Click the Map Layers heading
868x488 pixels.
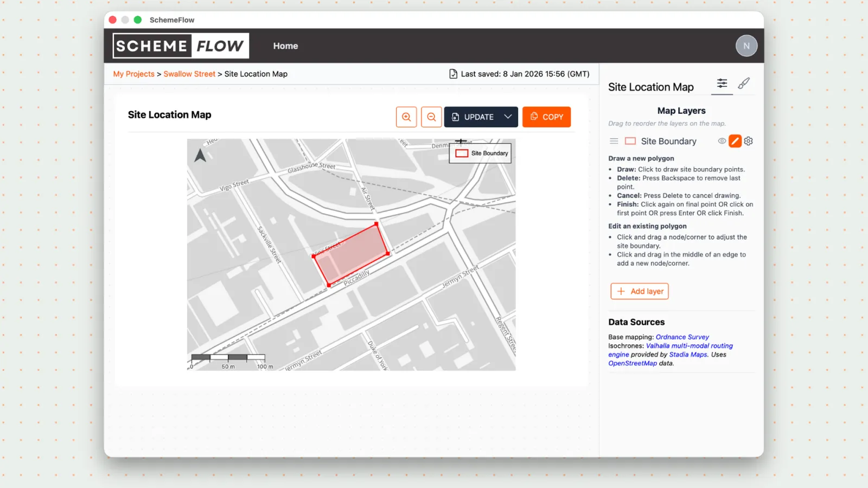(x=681, y=111)
